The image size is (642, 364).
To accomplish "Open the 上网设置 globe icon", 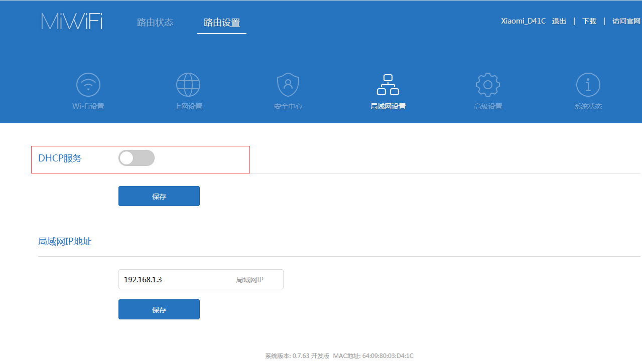I will coord(188,85).
